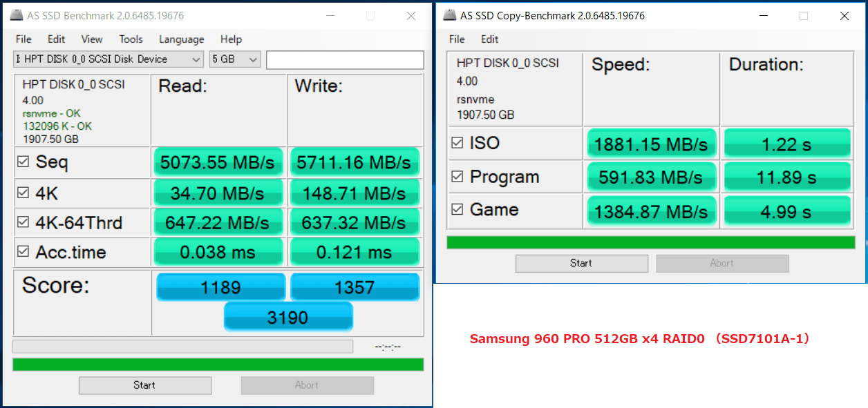Screen dimensions: 868x408
Task: Open the Tools menu
Action: 131,39
